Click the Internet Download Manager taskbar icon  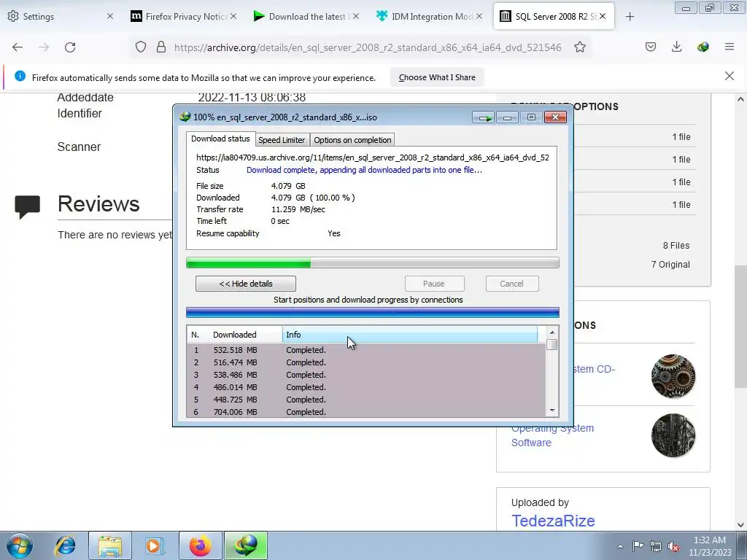point(246,545)
